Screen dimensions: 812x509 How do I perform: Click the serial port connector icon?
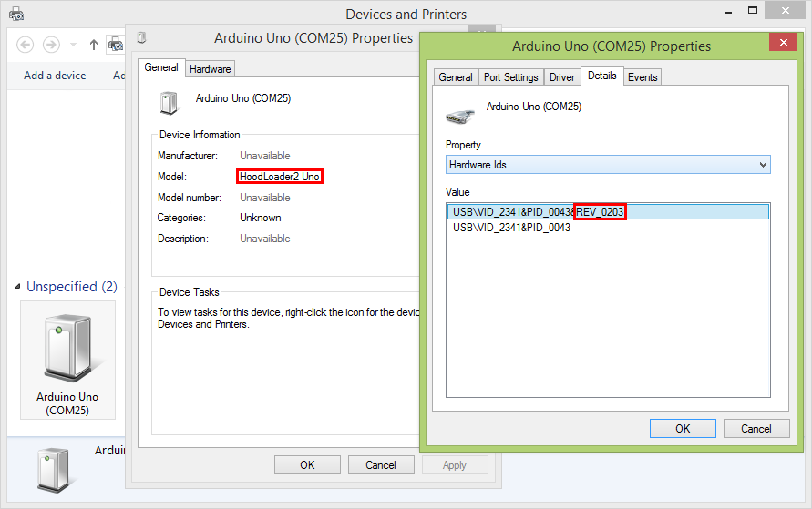point(459,116)
